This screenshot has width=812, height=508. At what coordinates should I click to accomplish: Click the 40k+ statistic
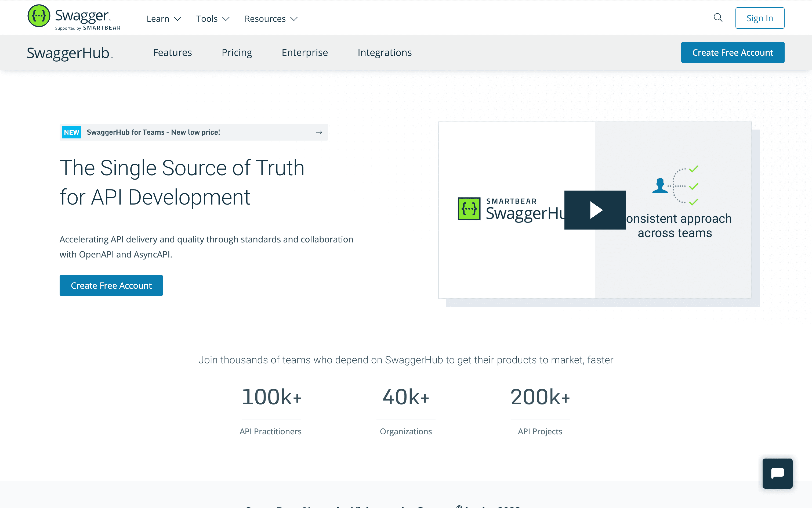[406, 397]
